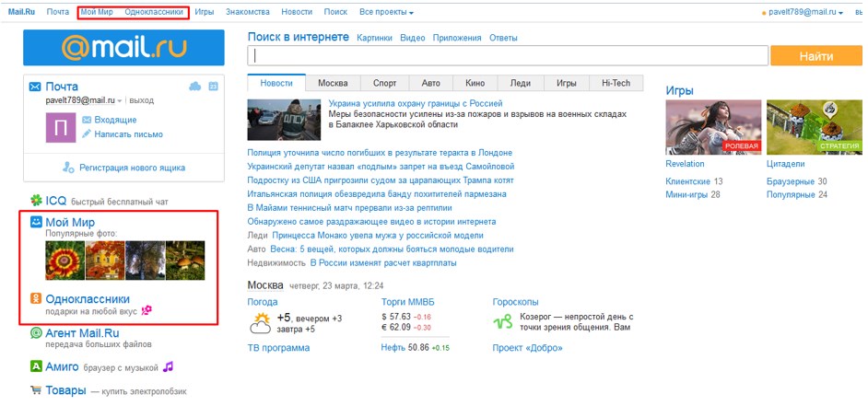Open Проект «Добро» link

[x=528, y=348]
